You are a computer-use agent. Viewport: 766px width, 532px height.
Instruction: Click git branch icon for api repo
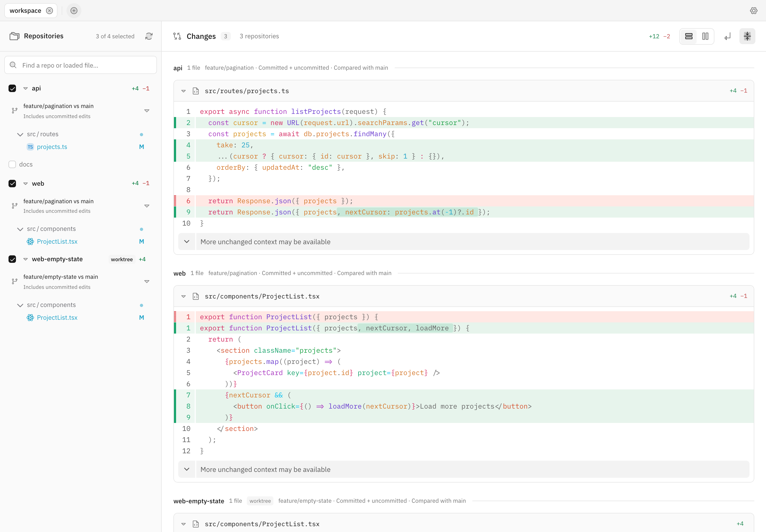14,111
